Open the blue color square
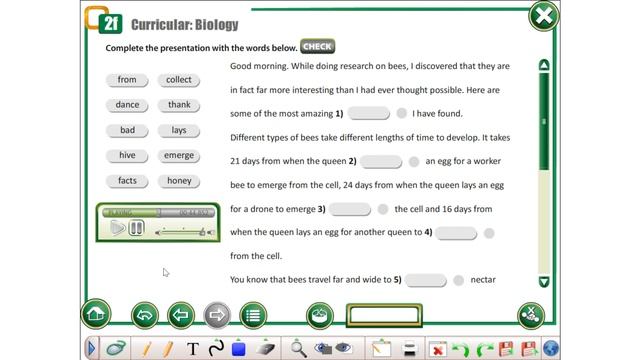640x360 pixels. 238,349
